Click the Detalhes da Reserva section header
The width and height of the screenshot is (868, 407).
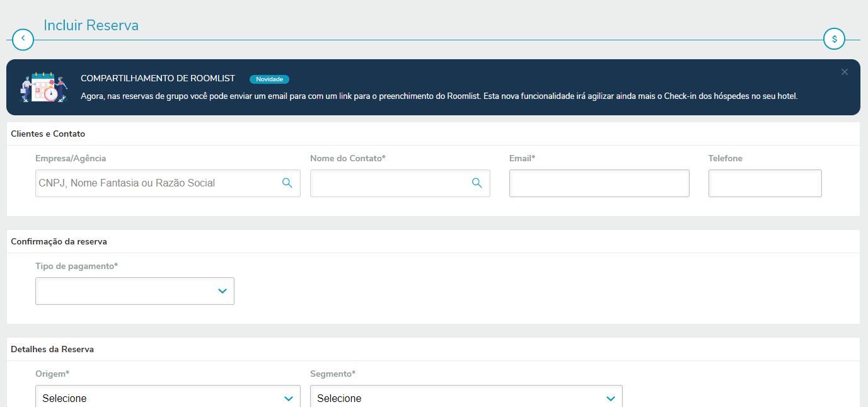click(x=52, y=349)
